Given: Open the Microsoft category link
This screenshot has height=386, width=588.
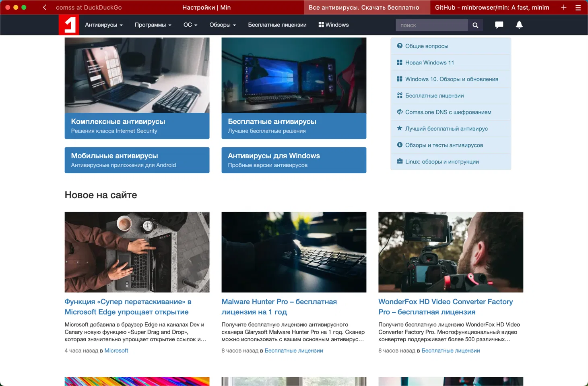Looking at the screenshot, I should point(116,351).
